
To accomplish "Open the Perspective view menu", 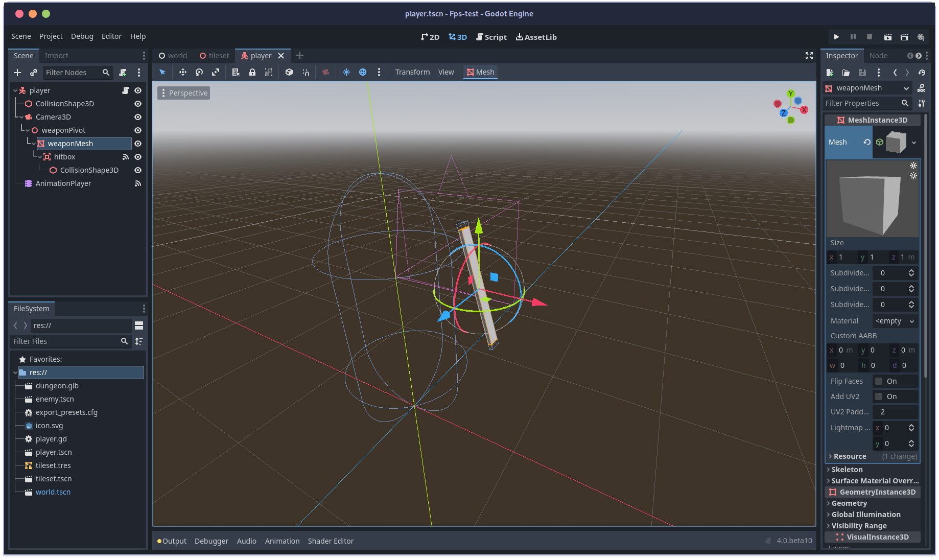I will coord(184,92).
